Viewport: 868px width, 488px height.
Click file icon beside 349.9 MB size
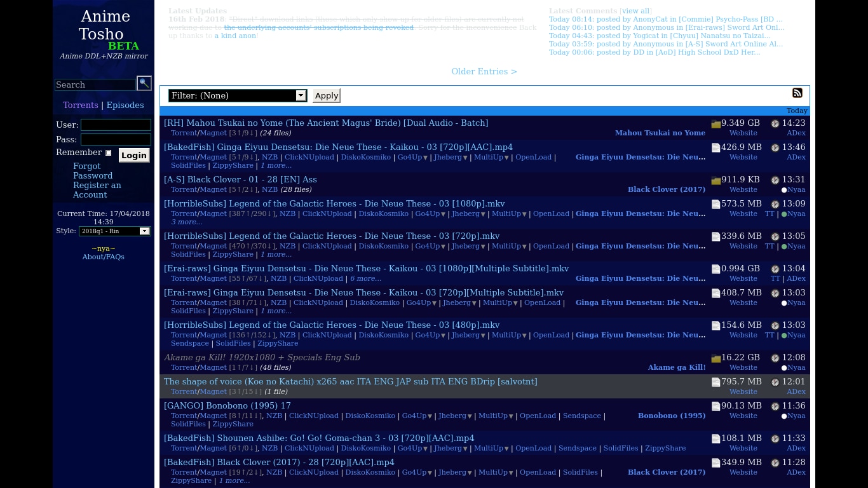(715, 463)
